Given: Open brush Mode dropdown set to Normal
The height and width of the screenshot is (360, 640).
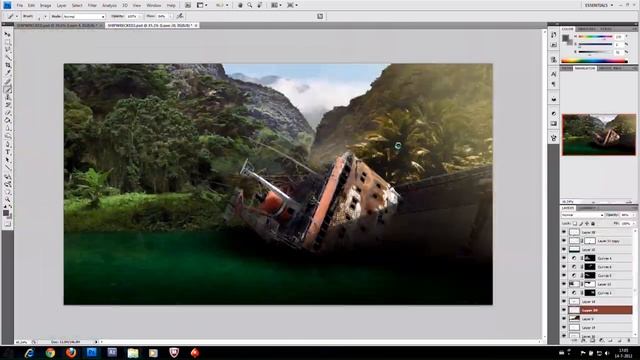Looking at the screenshot, I should [84, 16].
